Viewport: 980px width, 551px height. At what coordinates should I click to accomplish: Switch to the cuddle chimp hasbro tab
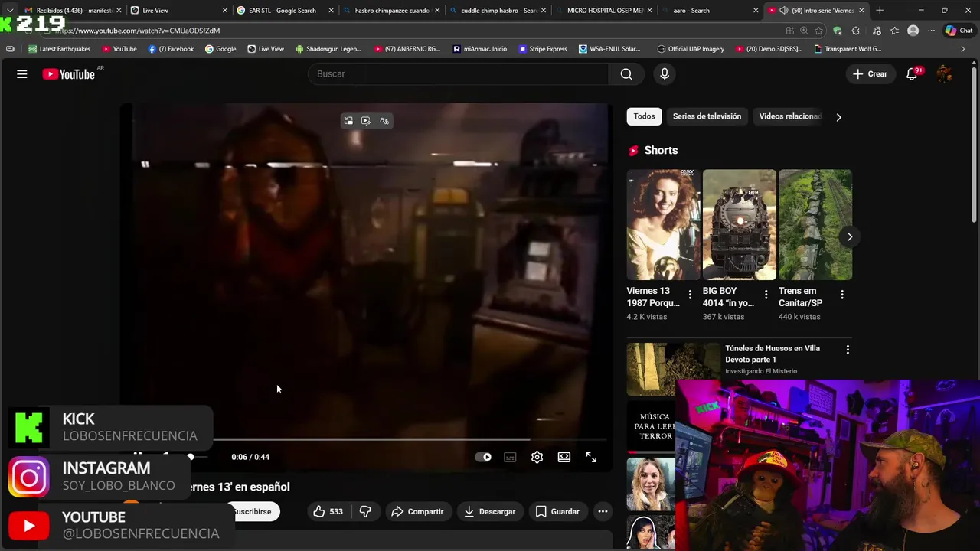[496, 11]
